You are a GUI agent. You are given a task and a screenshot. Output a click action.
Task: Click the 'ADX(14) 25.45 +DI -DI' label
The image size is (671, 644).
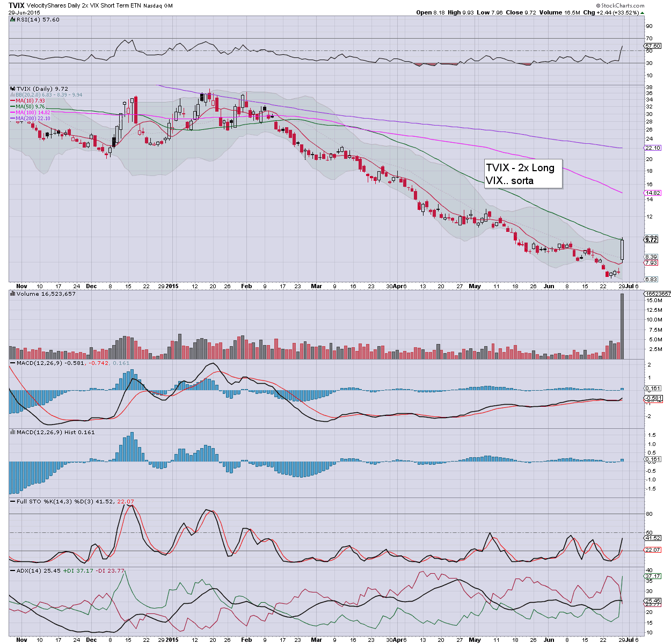click(70, 570)
